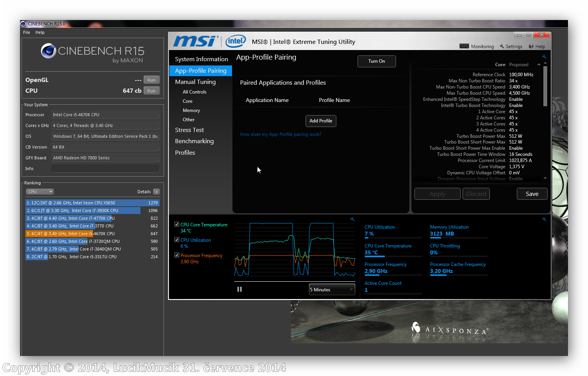
Task: Click wrench icon above the Core Proposed panel
Action: coord(544,57)
